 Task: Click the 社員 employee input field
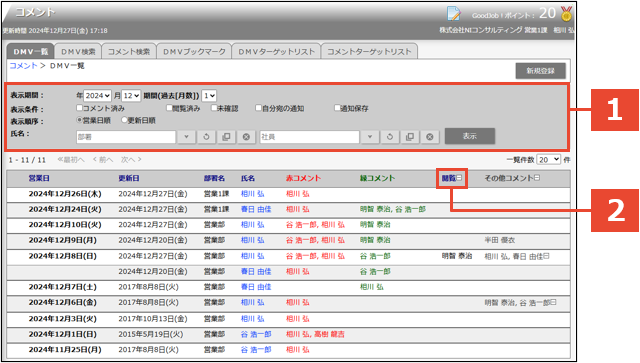tap(310, 137)
